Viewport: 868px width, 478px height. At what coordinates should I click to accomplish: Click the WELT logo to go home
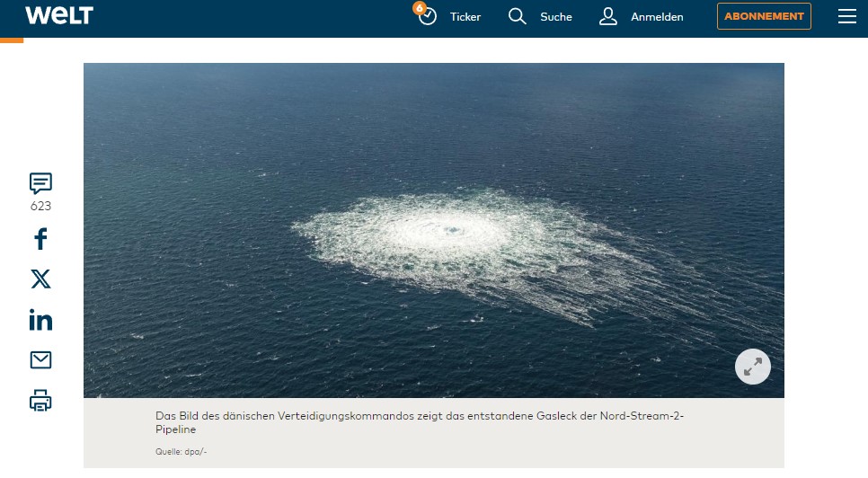tap(58, 16)
